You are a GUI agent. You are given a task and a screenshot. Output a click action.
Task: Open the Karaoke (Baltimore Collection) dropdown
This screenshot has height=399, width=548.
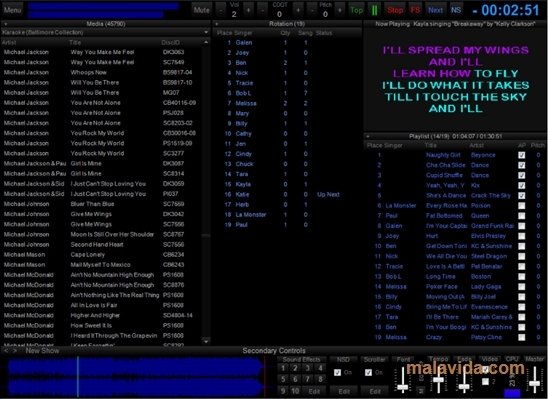[x=105, y=32]
